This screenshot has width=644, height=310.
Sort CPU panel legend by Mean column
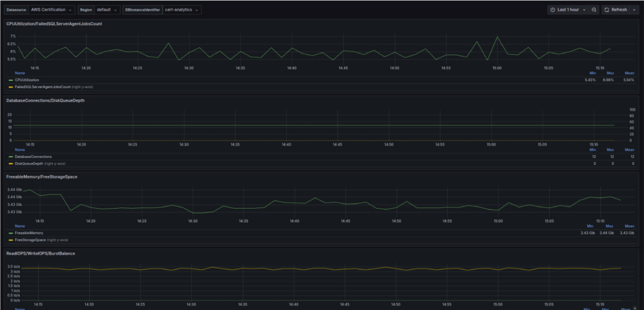629,73
